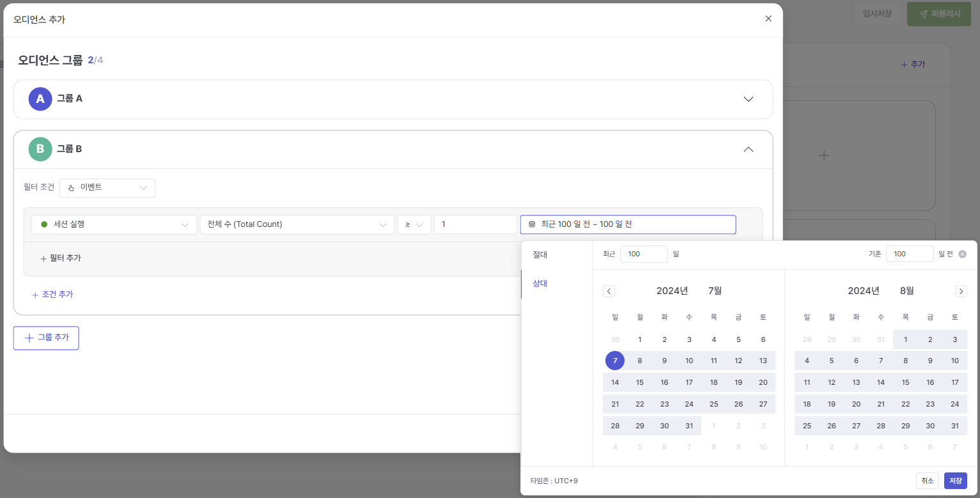This screenshot has height=498, width=980.
Task: Open the ≥ comparison operator dropdown
Action: [x=414, y=224]
